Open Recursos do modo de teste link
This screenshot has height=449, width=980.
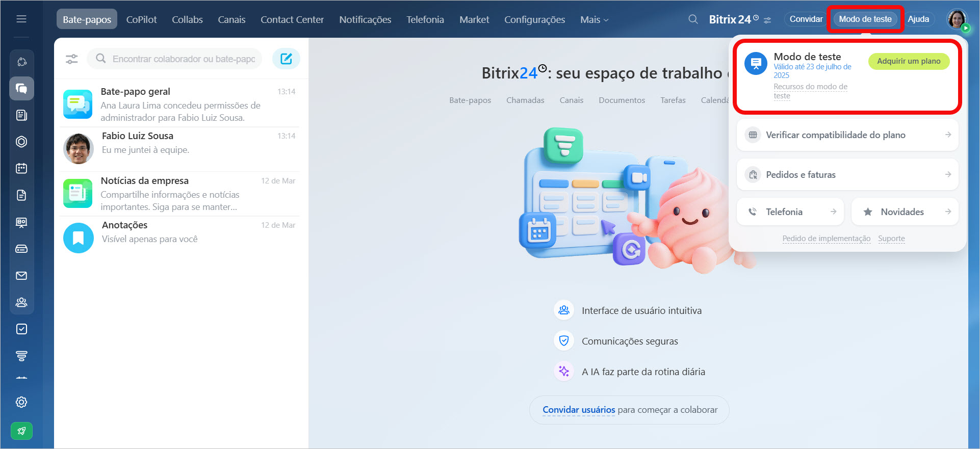810,91
